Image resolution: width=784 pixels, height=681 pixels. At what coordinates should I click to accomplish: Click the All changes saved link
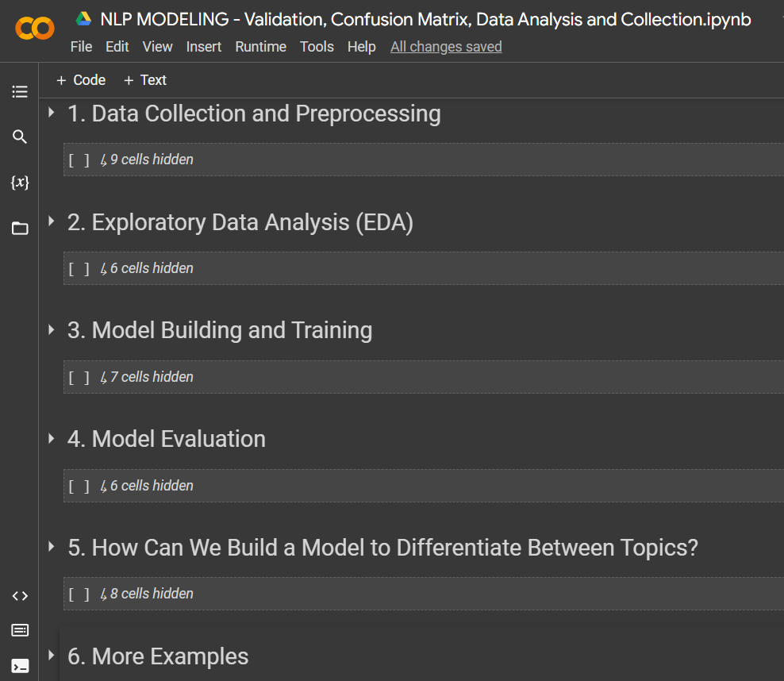pyautogui.click(x=446, y=47)
